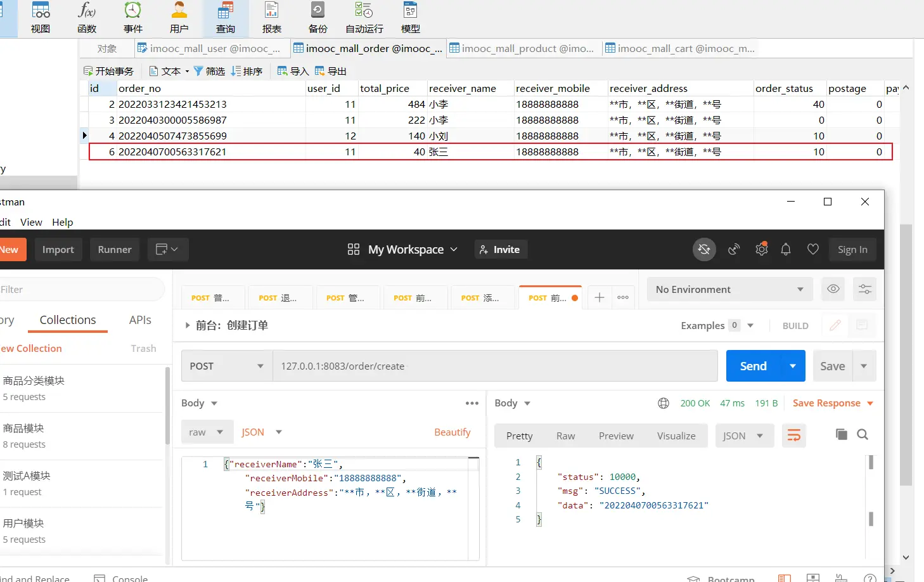Switch to imooc_mall_product table tab
This screenshot has width=924, height=582.
[x=522, y=48]
